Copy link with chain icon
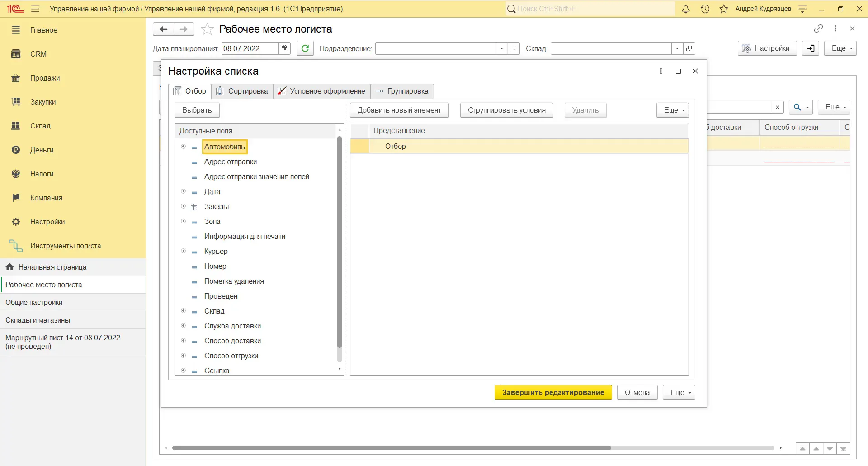868x466 pixels. click(x=818, y=29)
